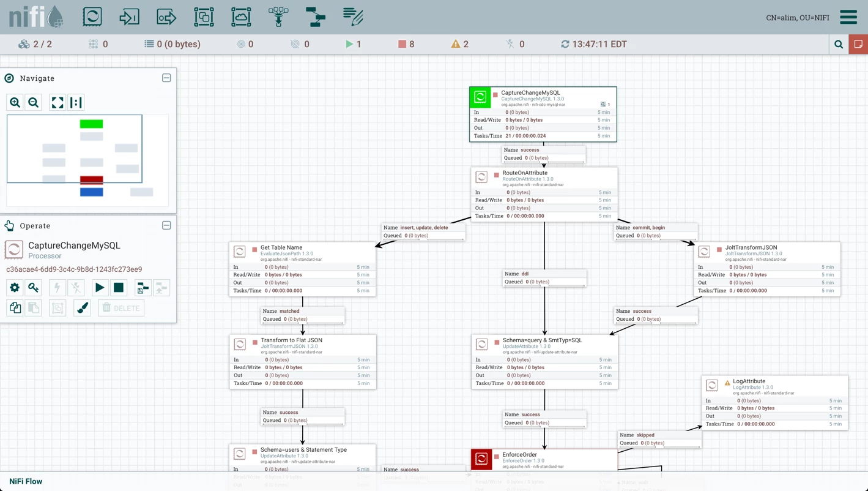This screenshot has width=868, height=491.
Task: Select the top-right JoltTransformJSON processor
Action: coord(767,269)
